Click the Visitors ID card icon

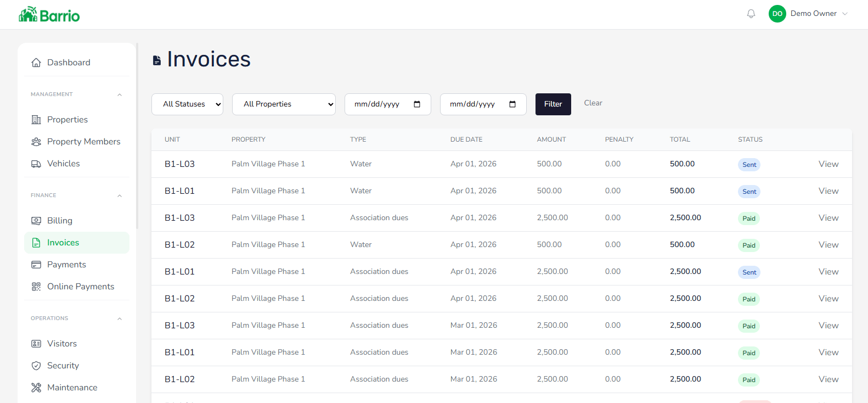36,344
